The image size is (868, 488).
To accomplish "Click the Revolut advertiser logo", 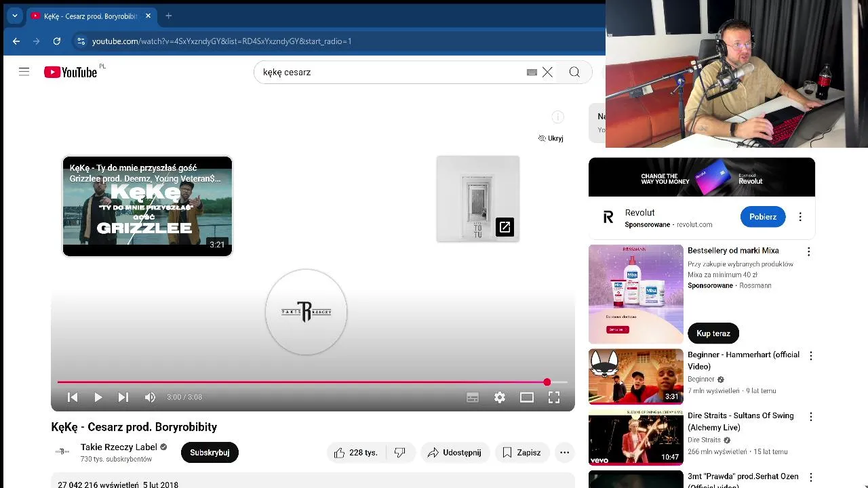I will coord(608,217).
